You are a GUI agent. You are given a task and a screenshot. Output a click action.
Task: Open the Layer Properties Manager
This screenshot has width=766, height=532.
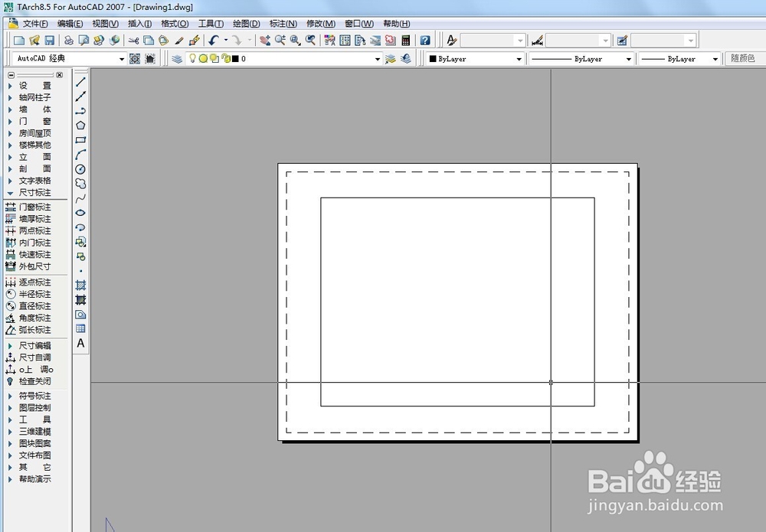pyautogui.click(x=178, y=59)
